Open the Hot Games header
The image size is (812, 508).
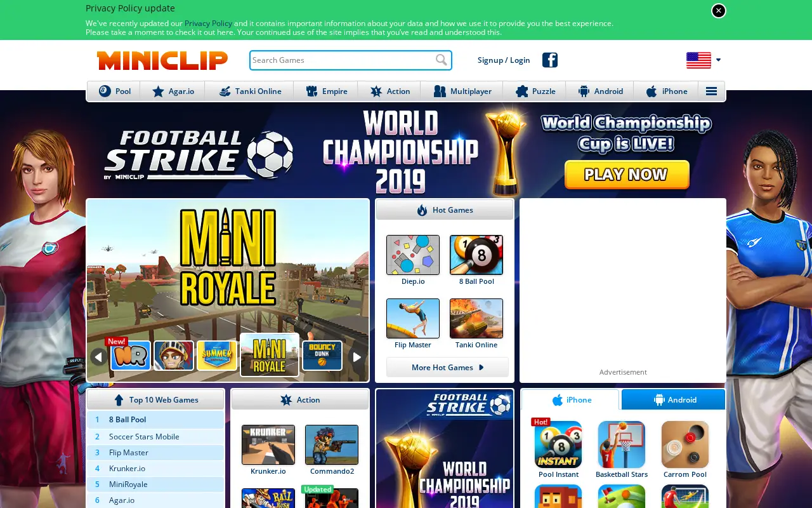[x=445, y=210]
